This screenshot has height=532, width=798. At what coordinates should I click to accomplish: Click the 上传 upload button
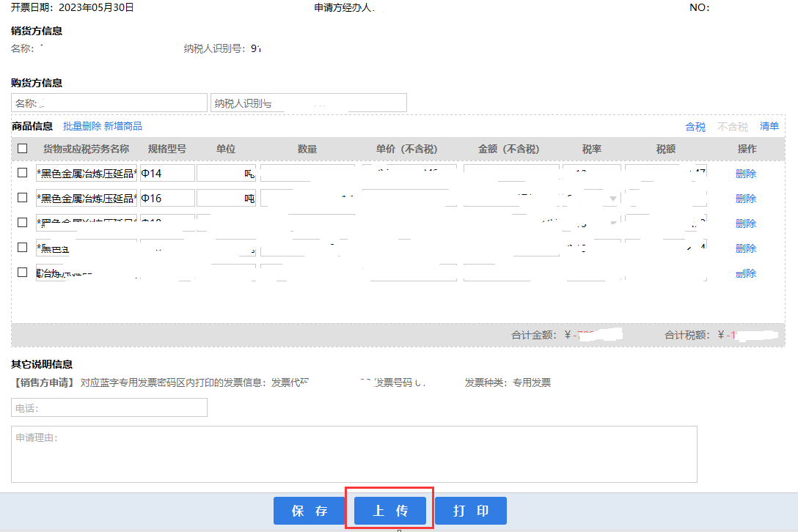[x=389, y=511]
